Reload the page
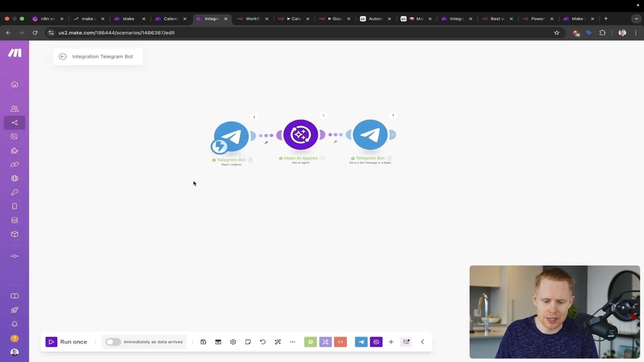 pyautogui.click(x=35, y=33)
